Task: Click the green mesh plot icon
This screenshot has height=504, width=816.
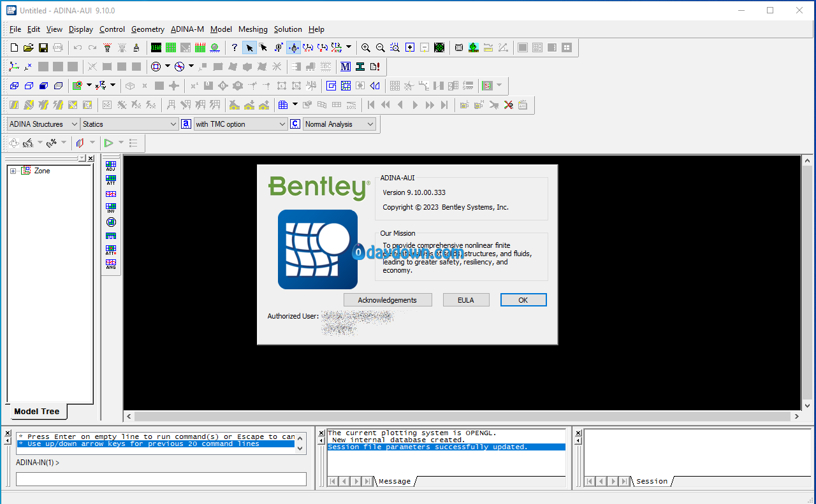Action: [171, 48]
